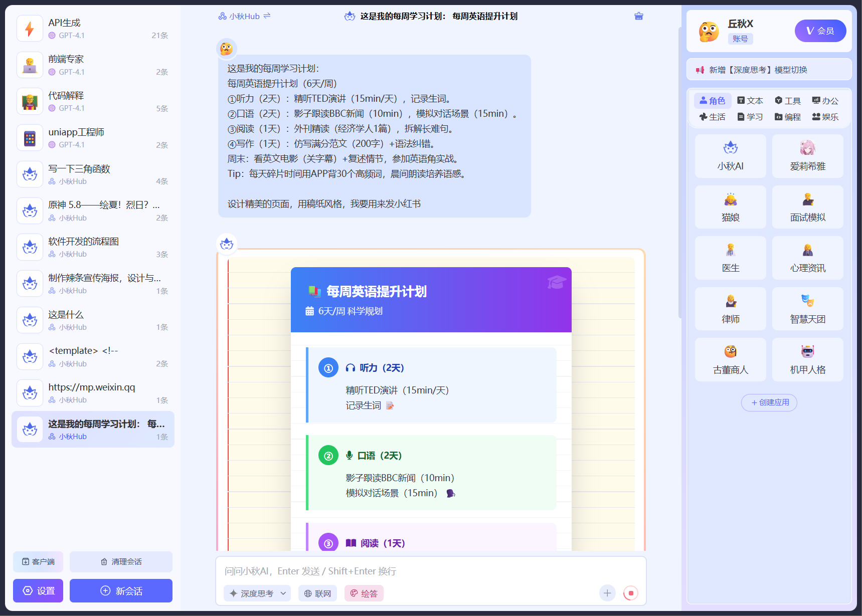This screenshot has height=616, width=862.
Task: Switch model via 小秋Hub swap selector
Action: point(245,16)
